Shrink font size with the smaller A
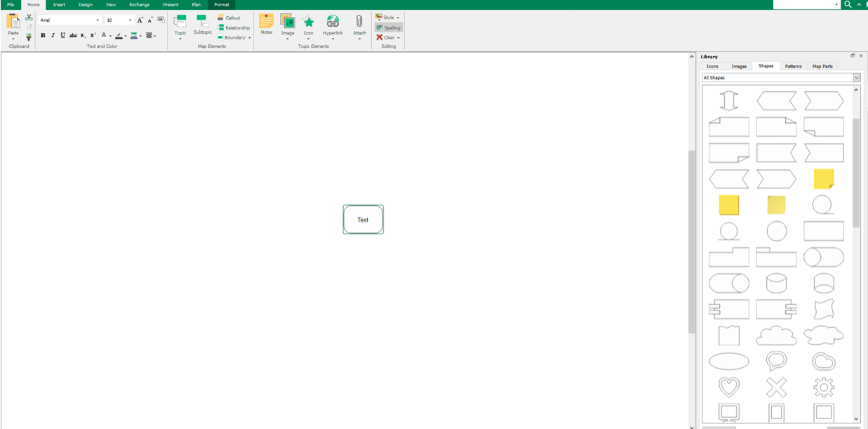The height and width of the screenshot is (429, 868). point(150,20)
